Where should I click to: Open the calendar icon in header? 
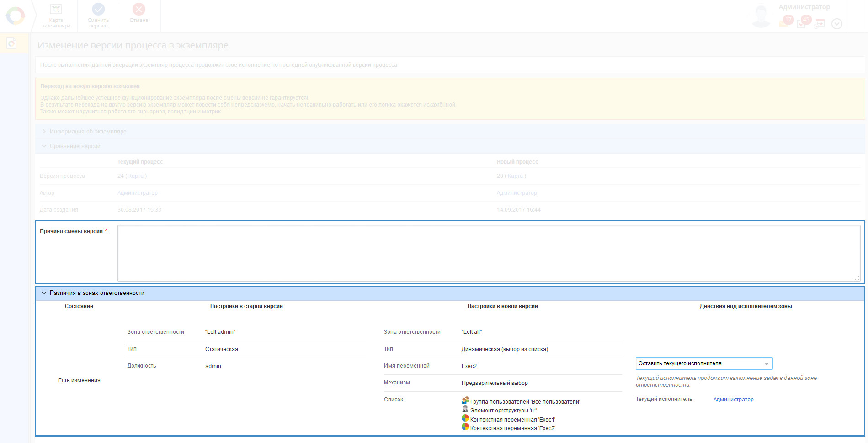coord(820,23)
